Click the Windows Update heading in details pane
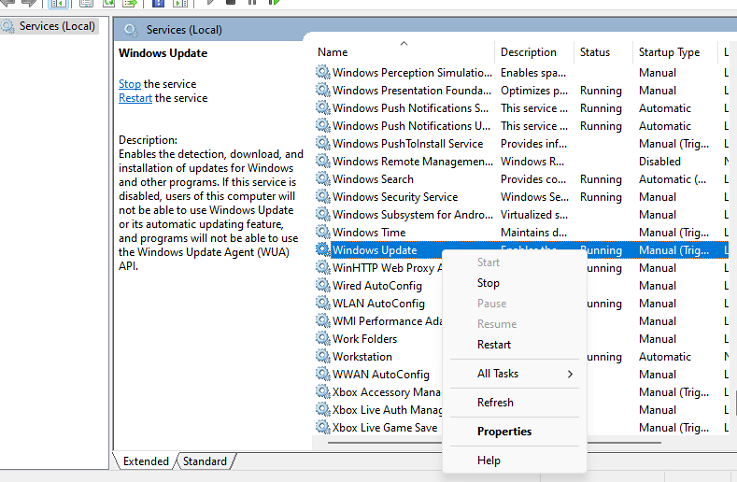The image size is (737, 482). point(163,53)
